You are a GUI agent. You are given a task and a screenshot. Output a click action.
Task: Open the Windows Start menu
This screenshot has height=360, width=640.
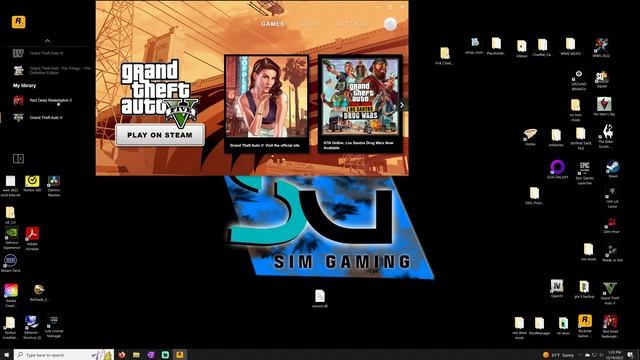click(x=6, y=355)
